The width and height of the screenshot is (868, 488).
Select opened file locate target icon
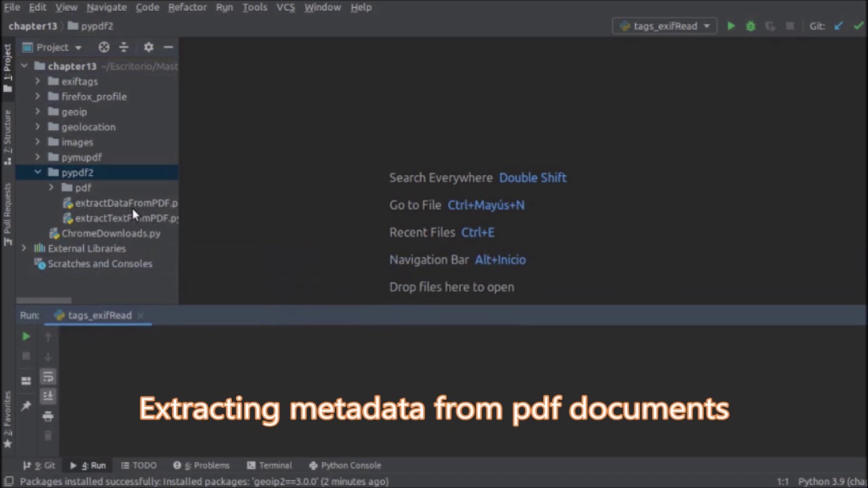[x=104, y=47]
